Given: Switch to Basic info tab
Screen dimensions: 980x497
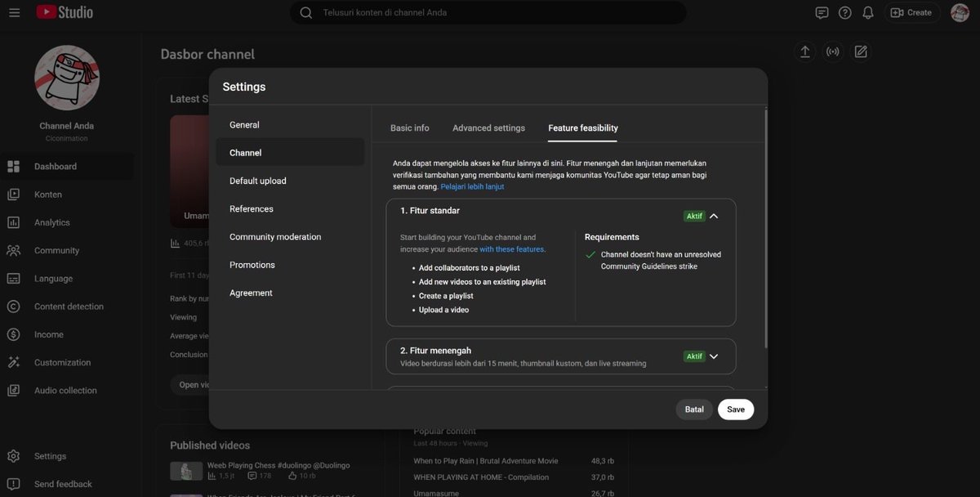Looking at the screenshot, I should tap(410, 128).
